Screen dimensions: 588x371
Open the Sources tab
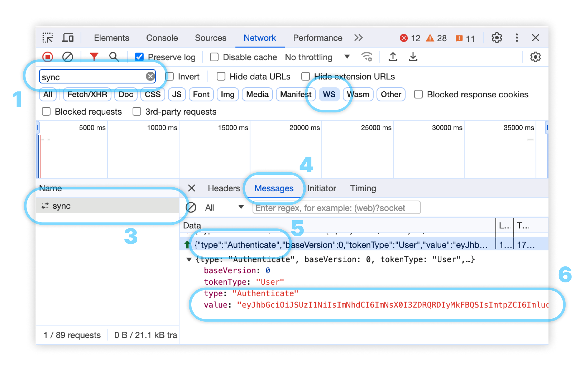tap(210, 38)
